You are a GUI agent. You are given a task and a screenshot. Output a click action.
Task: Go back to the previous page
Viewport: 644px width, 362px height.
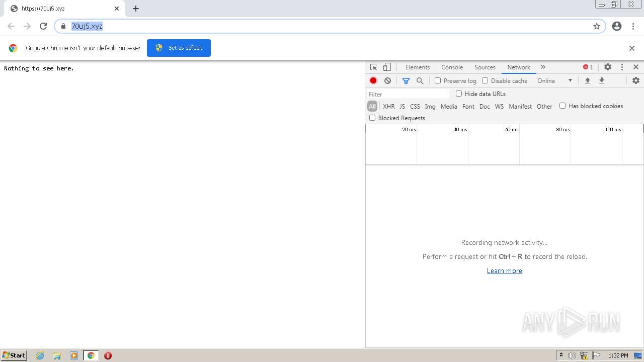tap(11, 26)
